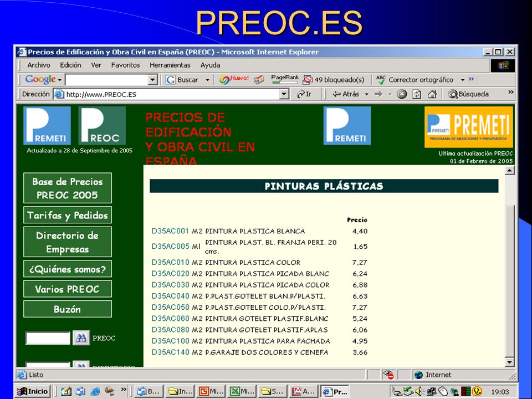Click the forward arrow button
This screenshot has width=532, height=399.
378,94
